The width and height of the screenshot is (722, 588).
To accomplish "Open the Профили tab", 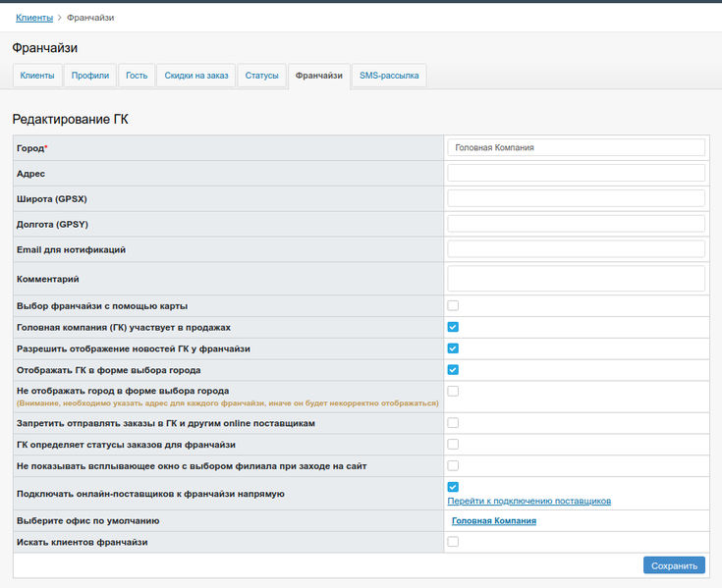I will click(x=90, y=76).
